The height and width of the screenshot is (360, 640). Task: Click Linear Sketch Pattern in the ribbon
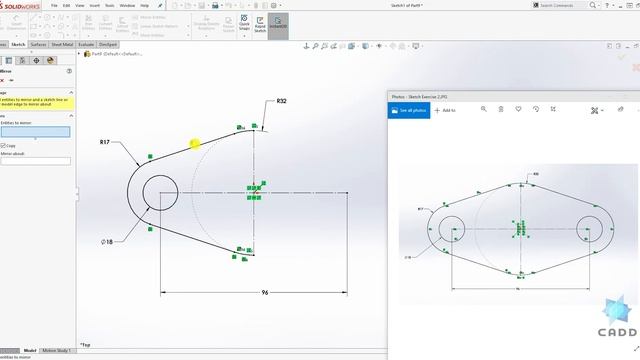coord(155,26)
